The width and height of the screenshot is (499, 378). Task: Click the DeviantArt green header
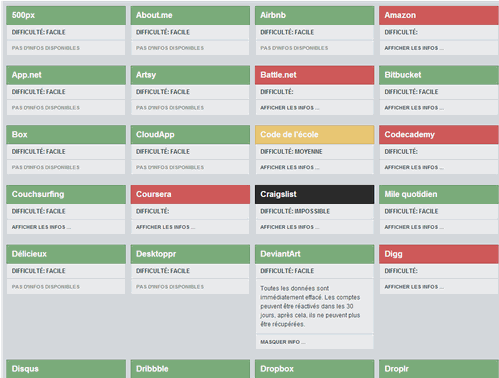[x=314, y=254]
